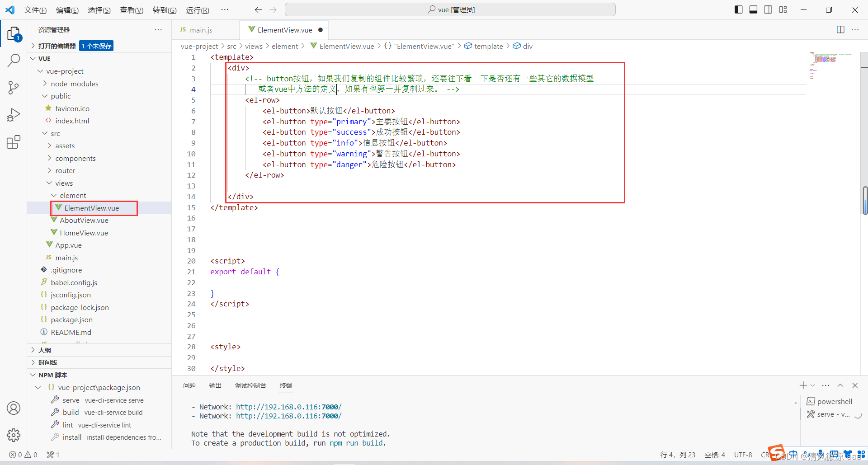Click the go forward arrow in the title bar

point(273,9)
